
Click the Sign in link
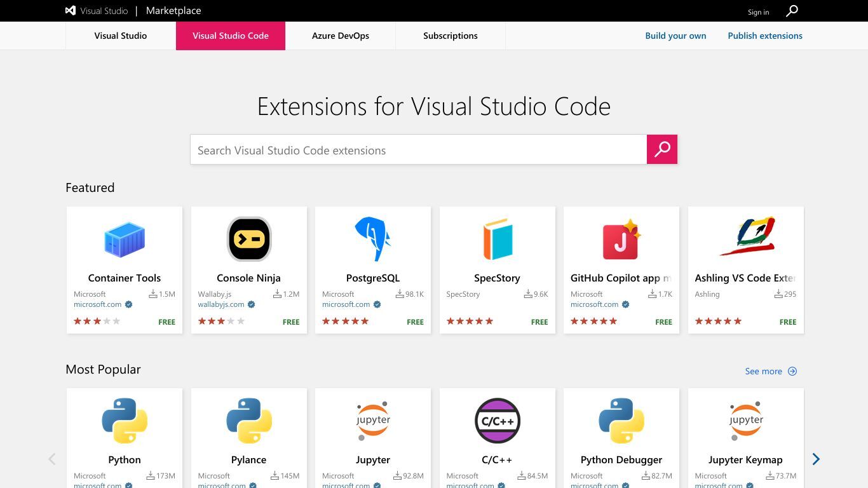758,12
